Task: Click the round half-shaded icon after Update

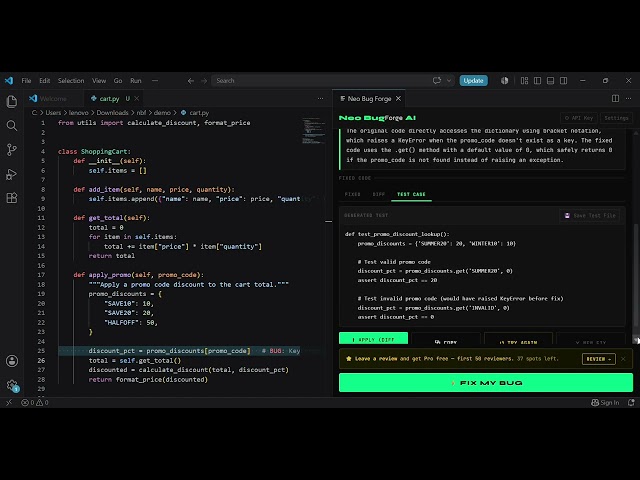Action: (x=504, y=80)
